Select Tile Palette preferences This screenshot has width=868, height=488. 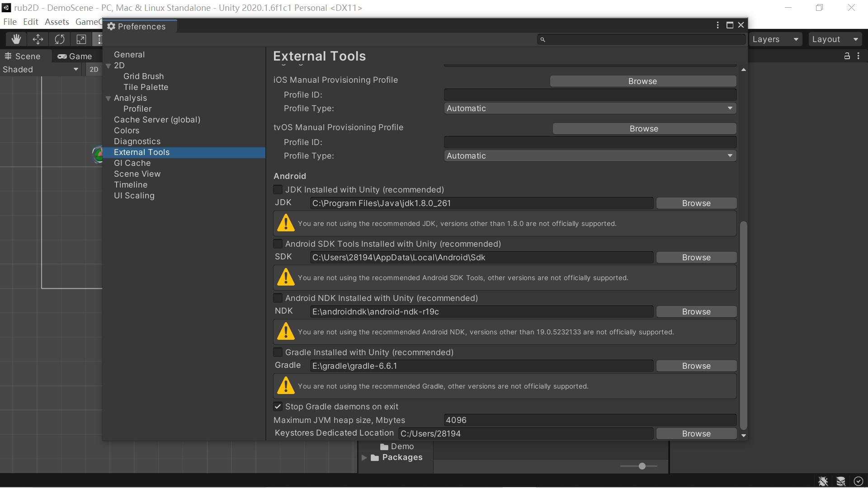(x=146, y=87)
